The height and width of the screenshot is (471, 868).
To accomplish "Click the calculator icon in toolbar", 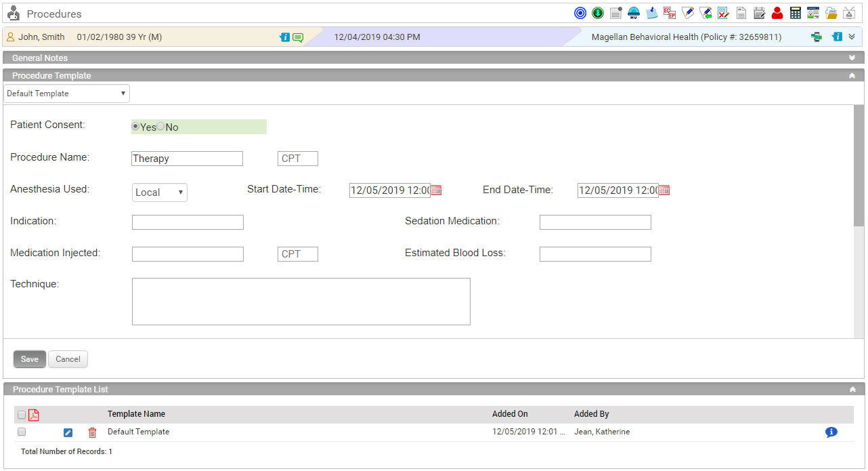I will click(795, 13).
